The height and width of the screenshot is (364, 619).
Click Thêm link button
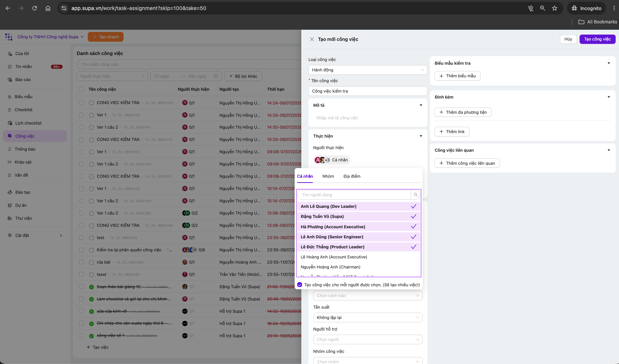[x=452, y=132]
